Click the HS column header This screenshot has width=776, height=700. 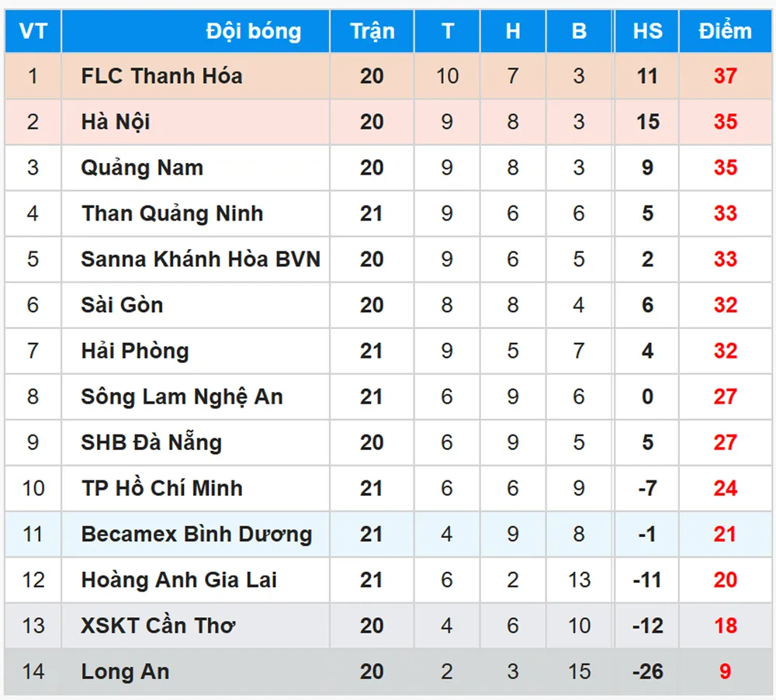[x=647, y=31]
